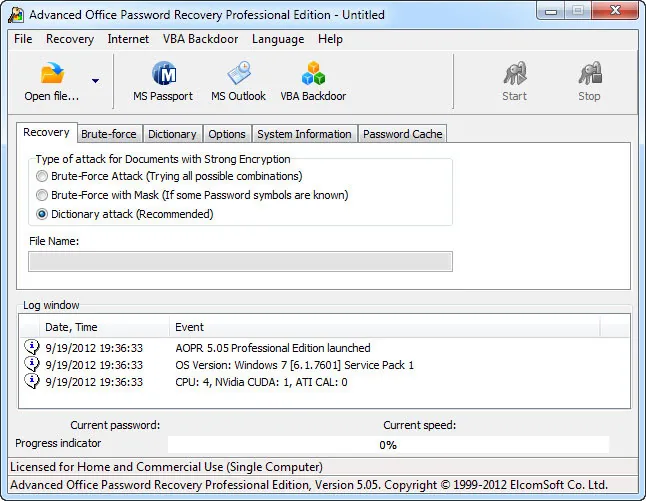
Task: Switch to the Password Cache tab
Action: tap(403, 134)
